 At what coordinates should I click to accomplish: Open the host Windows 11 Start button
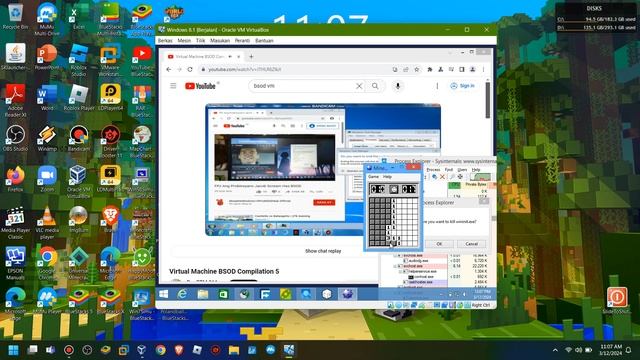[x=13, y=350]
